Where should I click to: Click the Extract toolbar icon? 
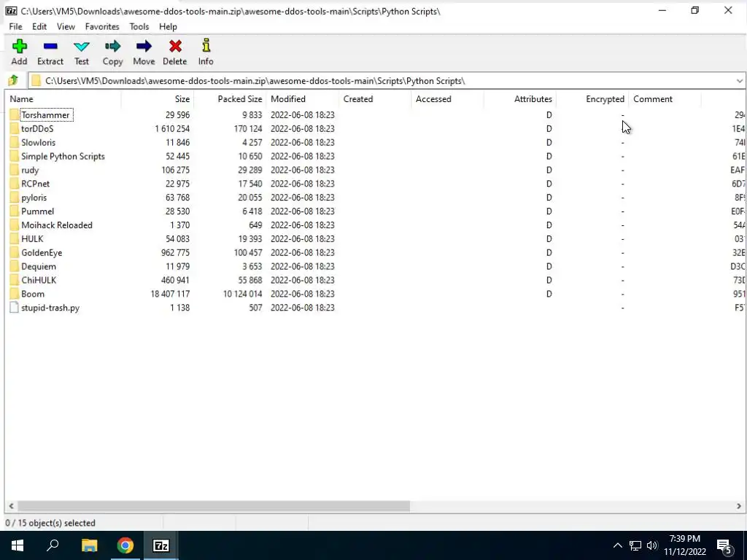pyautogui.click(x=50, y=47)
